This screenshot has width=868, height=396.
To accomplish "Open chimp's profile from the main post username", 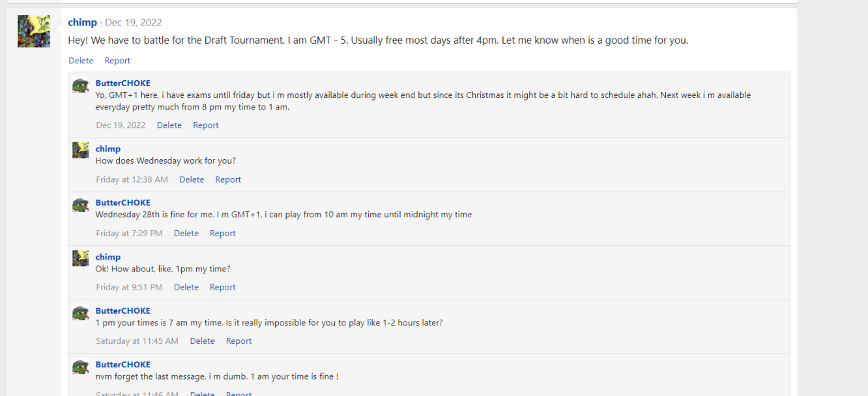I will [x=82, y=22].
